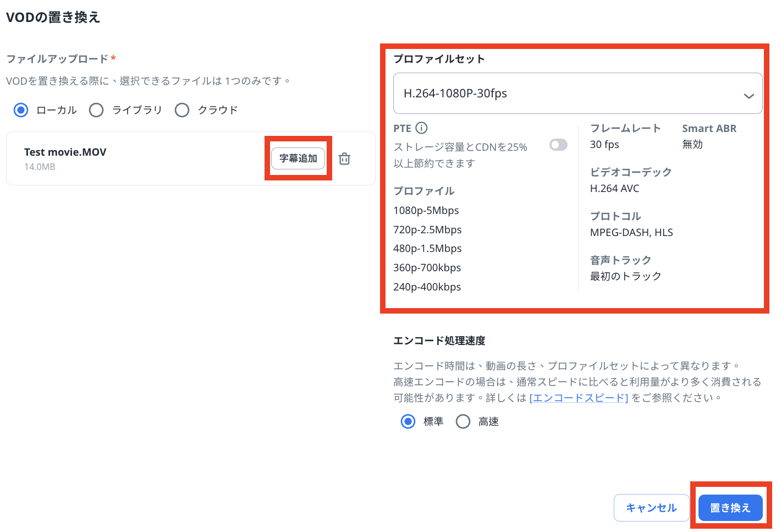Choose the ライブラリ upload source
The image size is (776, 532).
tap(97, 110)
